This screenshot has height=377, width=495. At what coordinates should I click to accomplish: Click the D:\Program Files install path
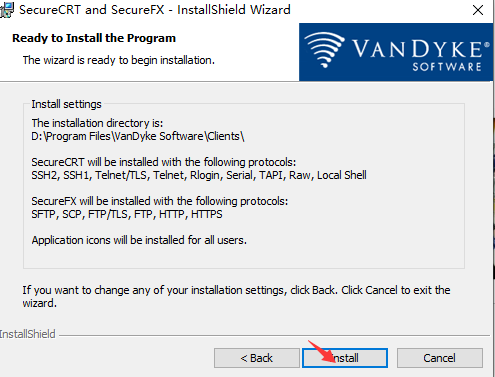138,136
